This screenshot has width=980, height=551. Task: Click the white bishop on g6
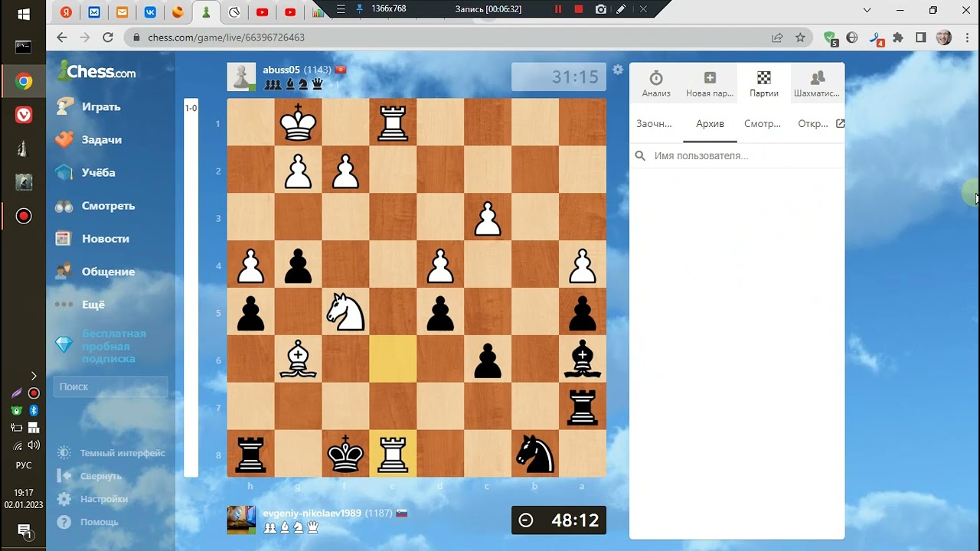(299, 359)
